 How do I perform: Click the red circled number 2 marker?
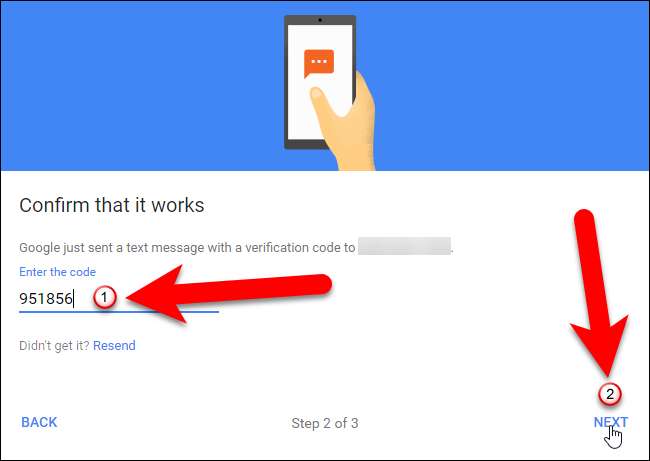click(609, 394)
